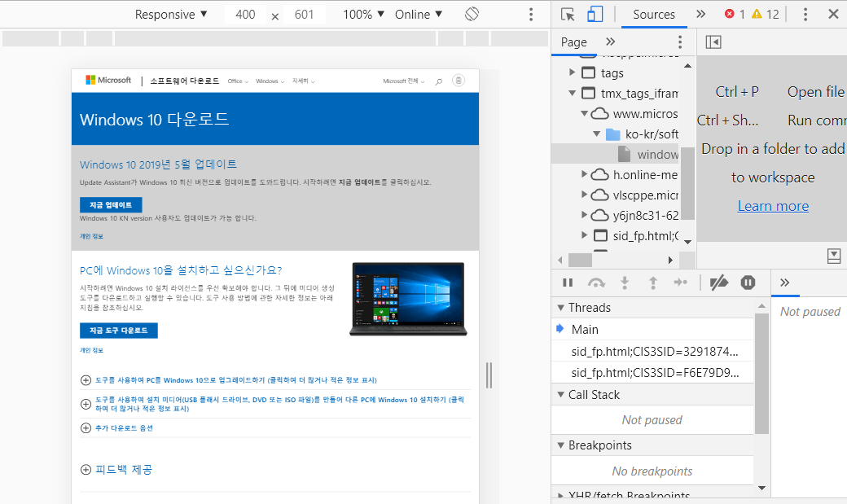Click the pause script execution button

(x=567, y=283)
